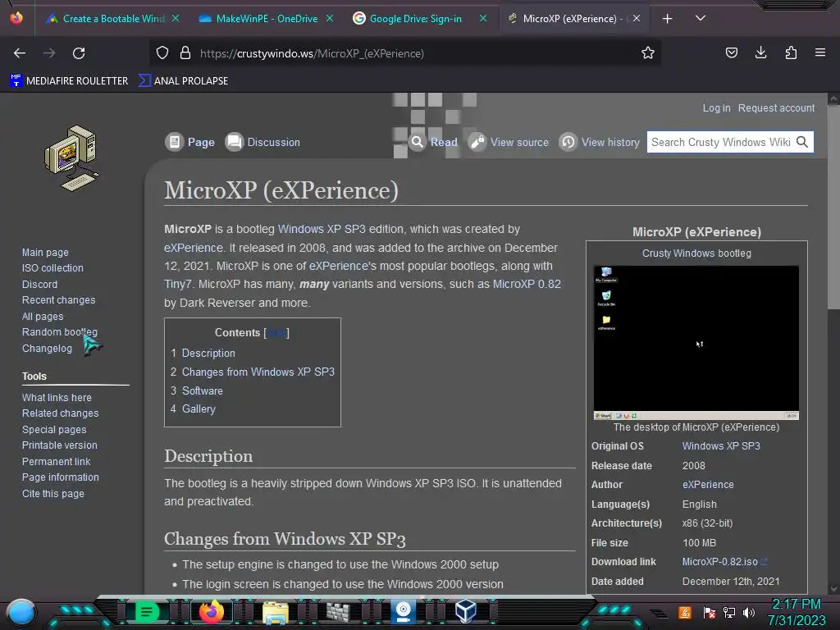Viewport: 840px width, 630px height.
Task: Open the Firefox downloads panel
Action: pos(760,52)
